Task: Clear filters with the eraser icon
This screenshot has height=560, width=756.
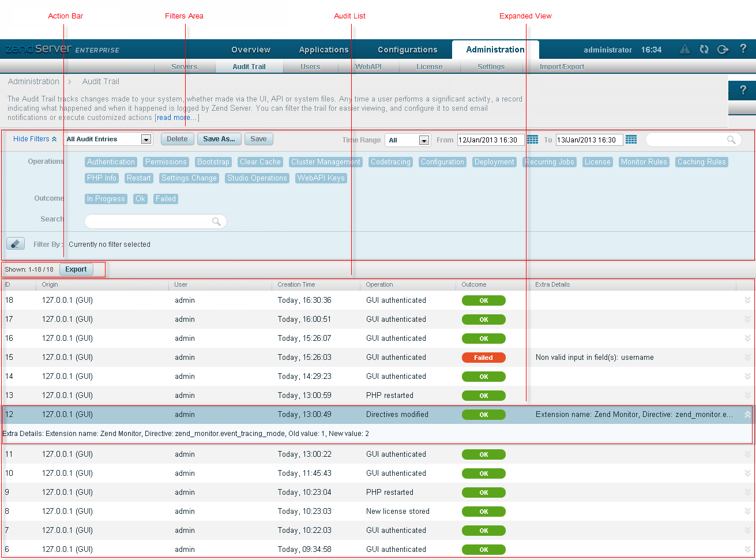Action: pyautogui.click(x=16, y=244)
